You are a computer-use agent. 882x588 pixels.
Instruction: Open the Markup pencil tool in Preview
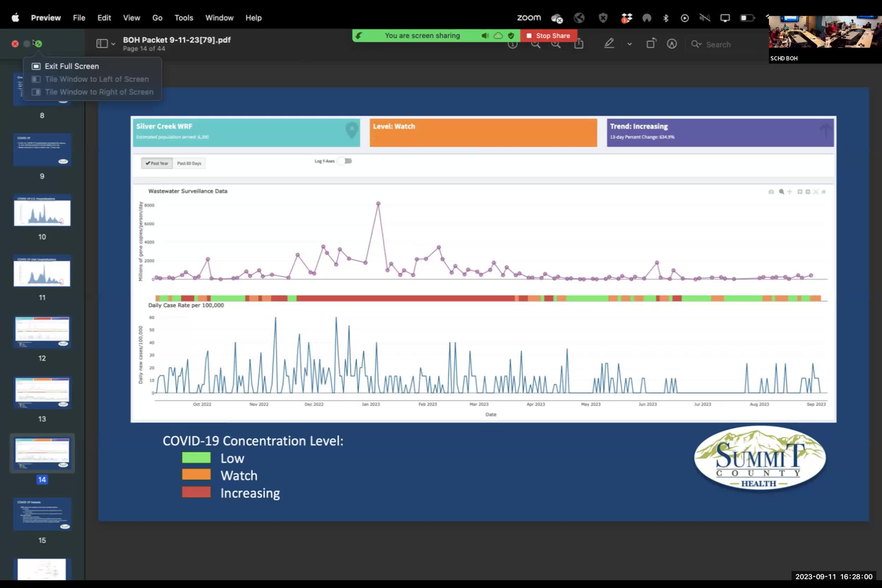pyautogui.click(x=609, y=44)
